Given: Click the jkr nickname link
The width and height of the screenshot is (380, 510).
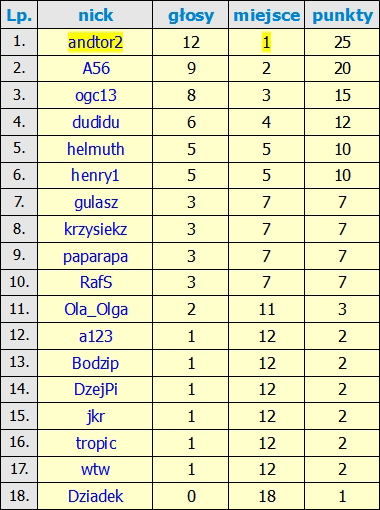Looking at the screenshot, I should pyautogui.click(x=96, y=417).
